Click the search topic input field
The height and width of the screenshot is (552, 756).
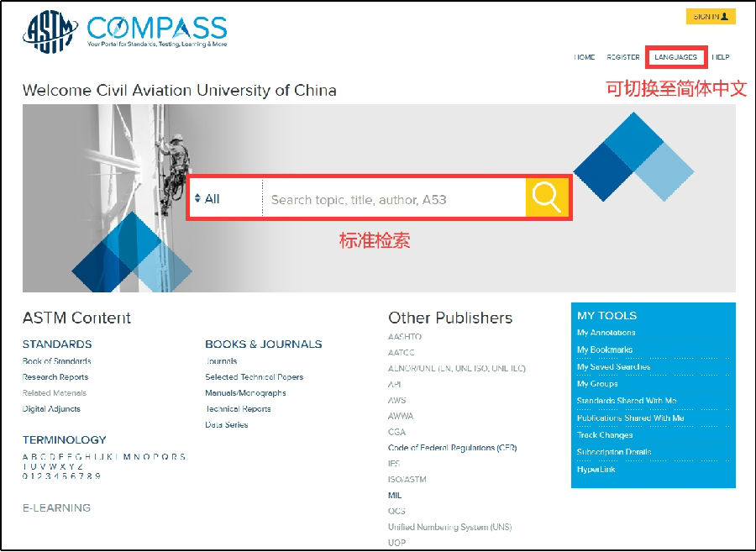(x=393, y=200)
